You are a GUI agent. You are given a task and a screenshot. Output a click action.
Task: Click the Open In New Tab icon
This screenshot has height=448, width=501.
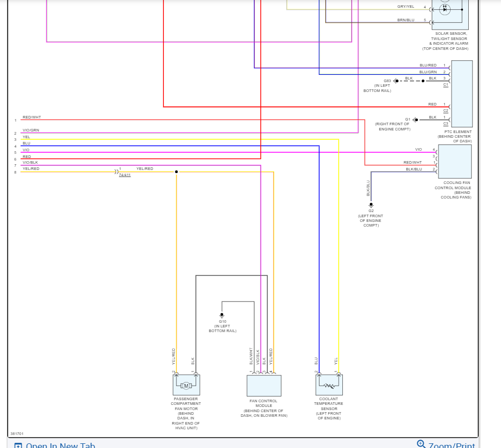(x=18, y=445)
